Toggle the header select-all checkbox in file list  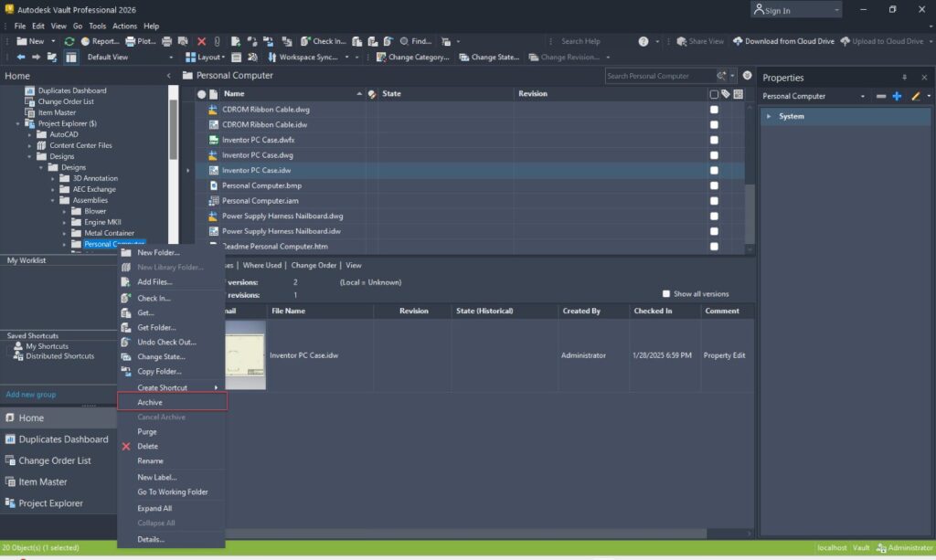click(714, 94)
